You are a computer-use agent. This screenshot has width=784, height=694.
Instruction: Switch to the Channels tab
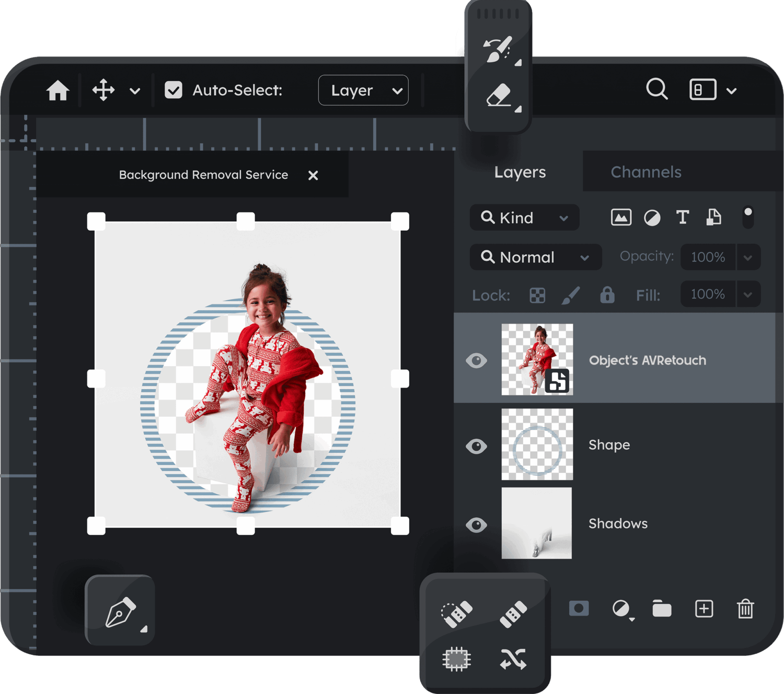(646, 172)
